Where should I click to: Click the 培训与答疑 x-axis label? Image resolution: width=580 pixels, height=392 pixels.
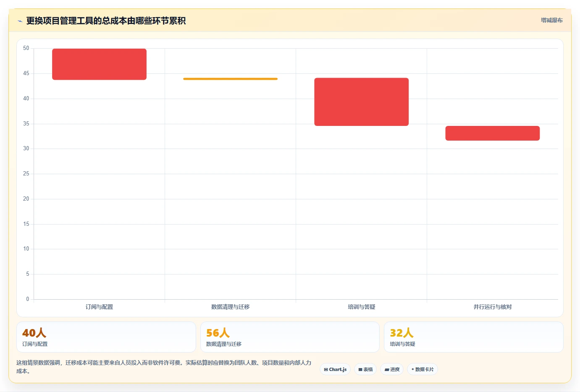[x=361, y=307]
